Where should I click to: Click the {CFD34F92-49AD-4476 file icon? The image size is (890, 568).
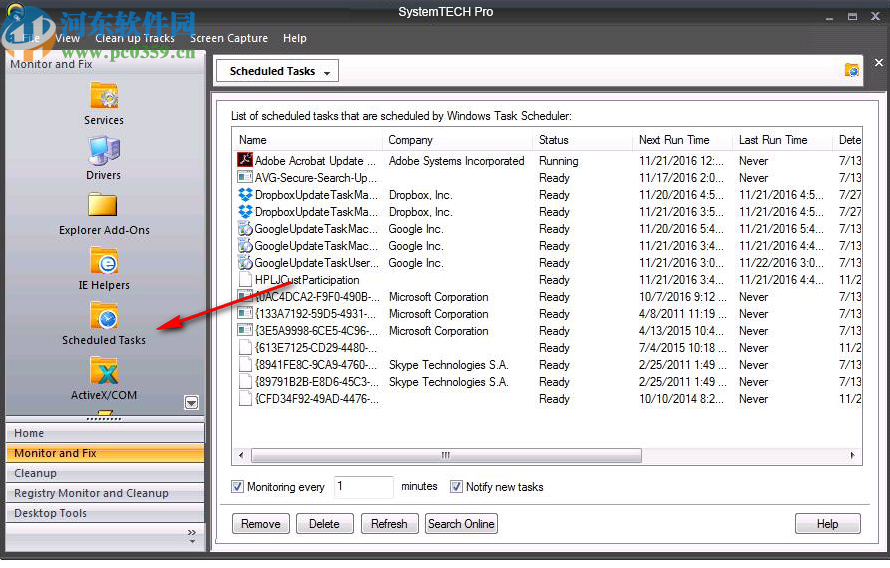[x=245, y=398]
